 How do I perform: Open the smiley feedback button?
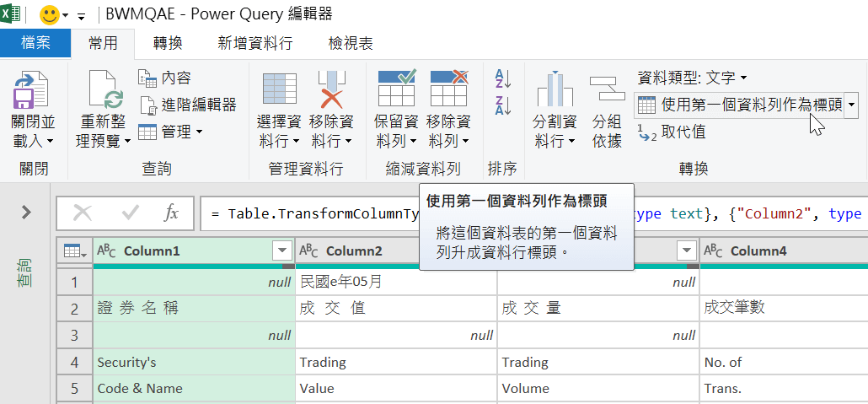pos(50,15)
